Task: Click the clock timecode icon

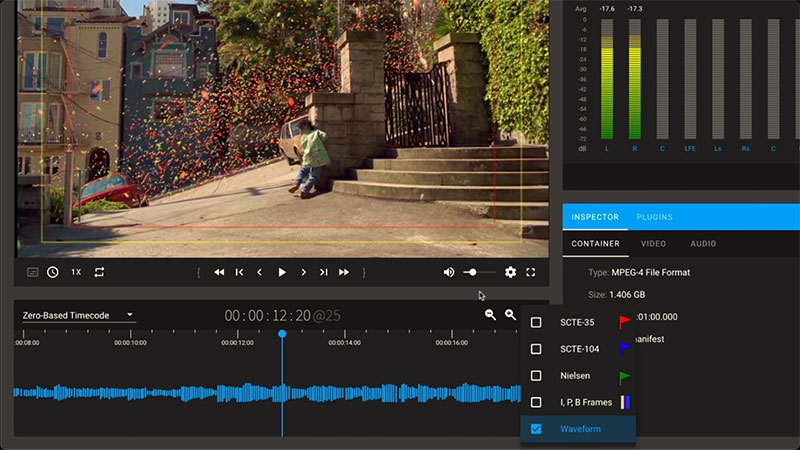Action: coord(52,272)
